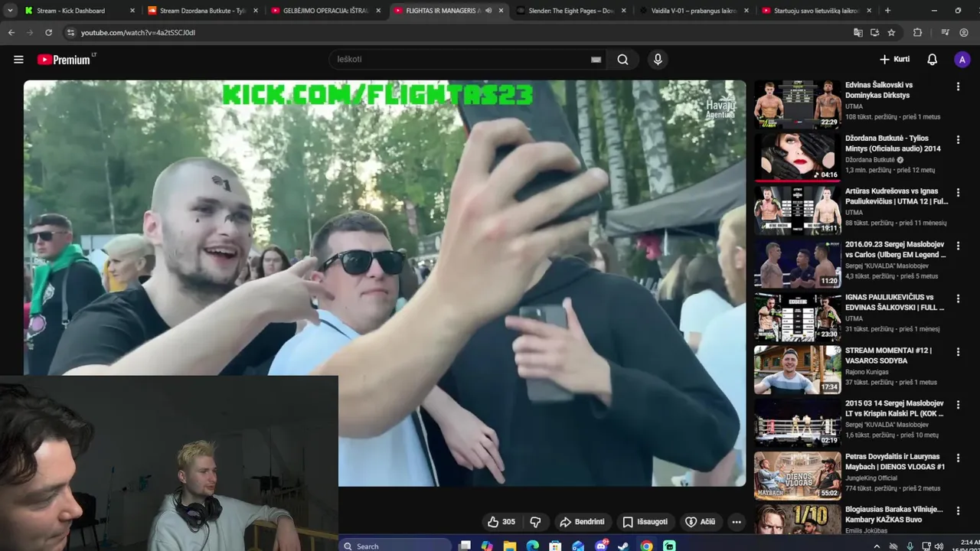This screenshot has width=980, height=551.
Task: Click the Ačiū thanks button
Action: pyautogui.click(x=701, y=522)
